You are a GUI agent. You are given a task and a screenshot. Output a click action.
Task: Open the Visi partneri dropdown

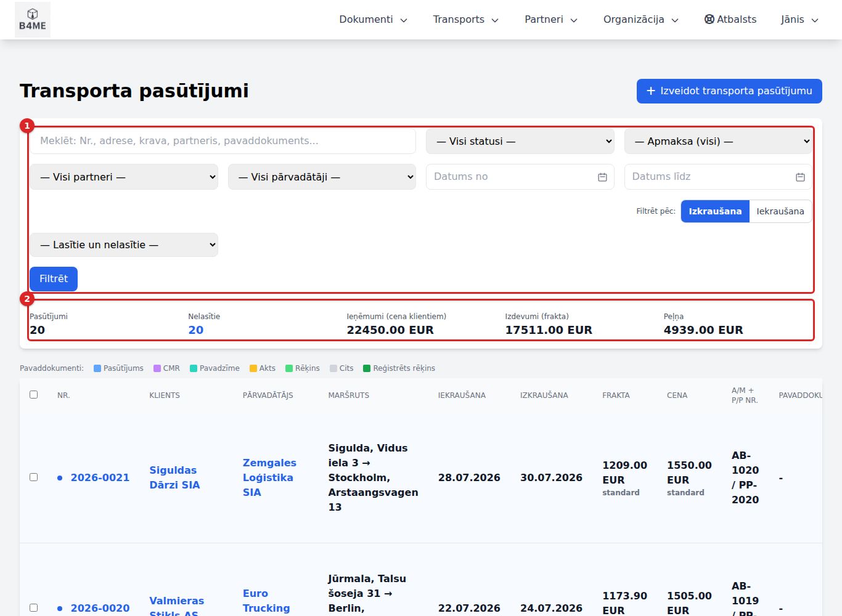coord(124,177)
